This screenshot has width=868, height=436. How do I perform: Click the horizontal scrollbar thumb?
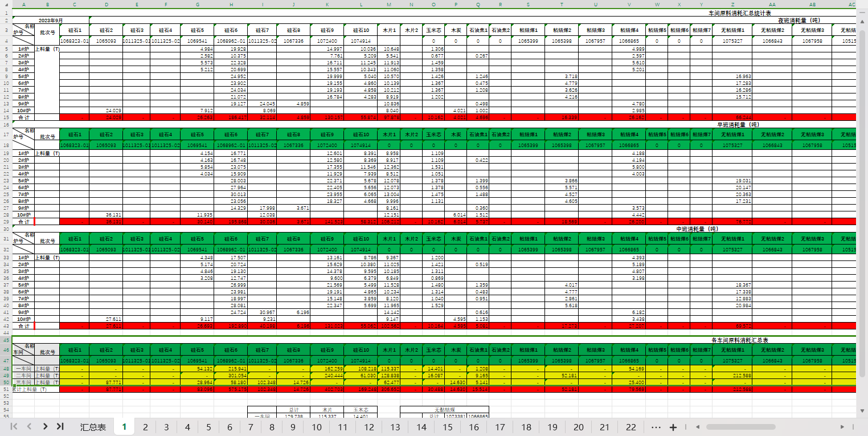740,427
